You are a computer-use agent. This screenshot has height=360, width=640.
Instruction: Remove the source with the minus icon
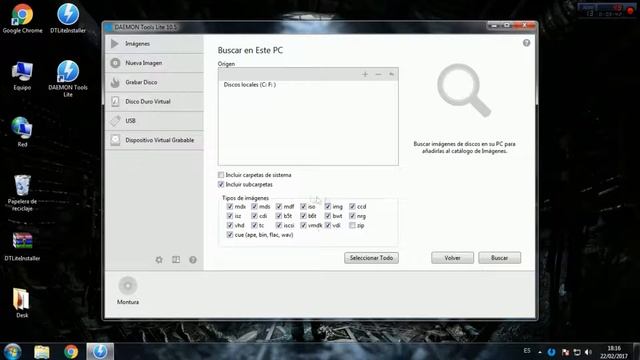(378, 74)
